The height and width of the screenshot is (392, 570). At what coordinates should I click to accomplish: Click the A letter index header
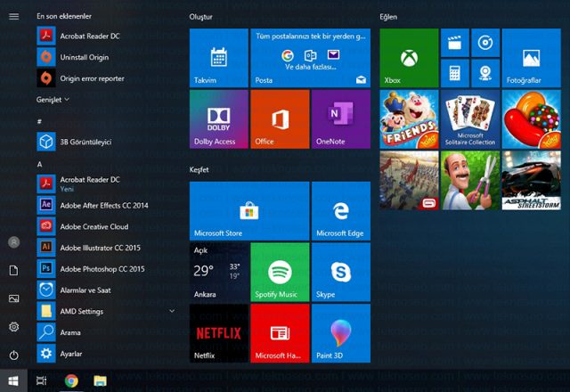tap(39, 164)
